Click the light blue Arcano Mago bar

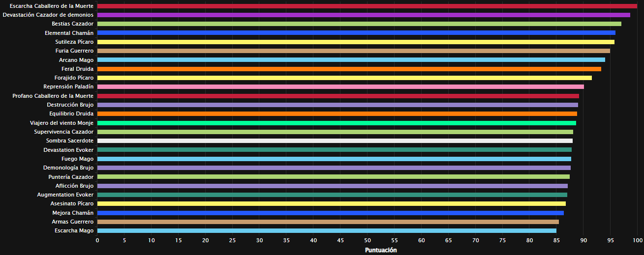click(351, 60)
